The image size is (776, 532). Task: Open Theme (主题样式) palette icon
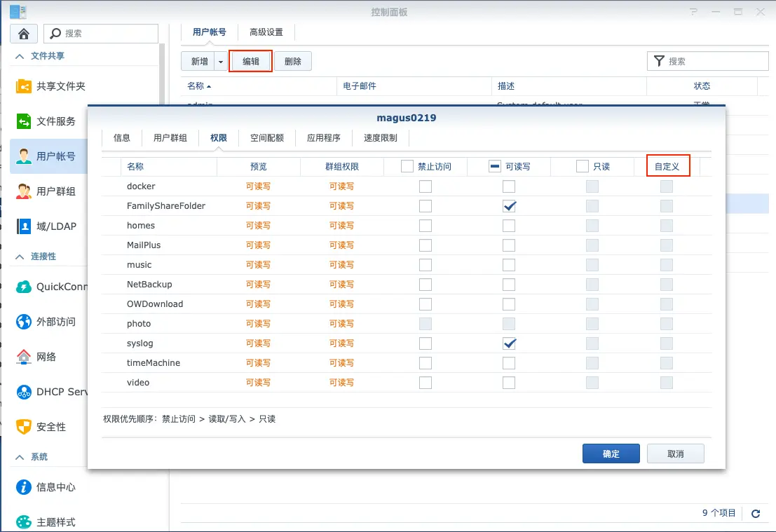click(x=24, y=521)
